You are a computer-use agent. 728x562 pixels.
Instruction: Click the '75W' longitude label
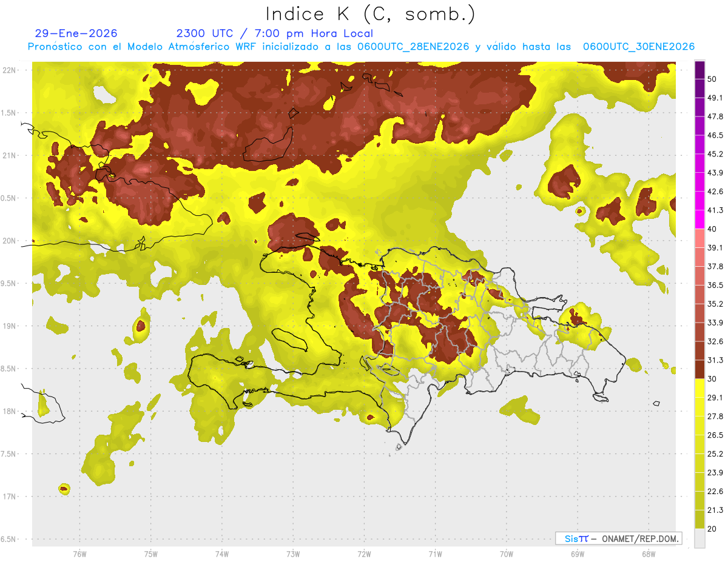pyautogui.click(x=150, y=554)
